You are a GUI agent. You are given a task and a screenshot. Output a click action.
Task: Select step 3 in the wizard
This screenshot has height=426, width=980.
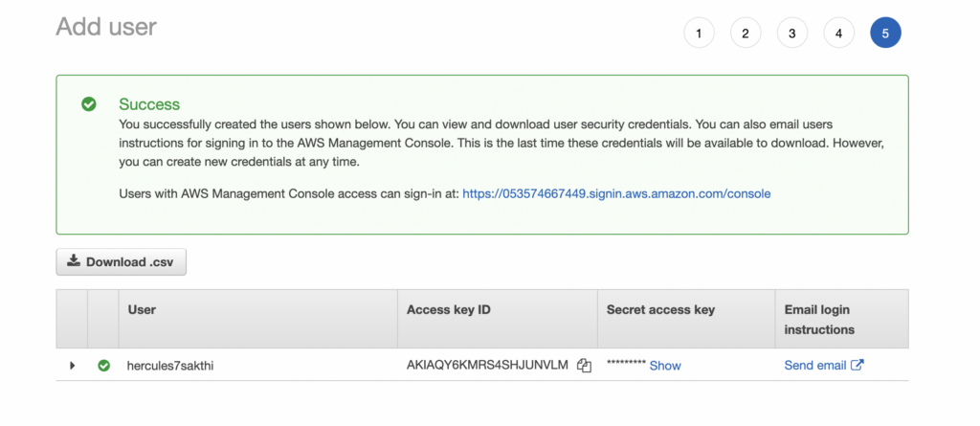tap(791, 34)
